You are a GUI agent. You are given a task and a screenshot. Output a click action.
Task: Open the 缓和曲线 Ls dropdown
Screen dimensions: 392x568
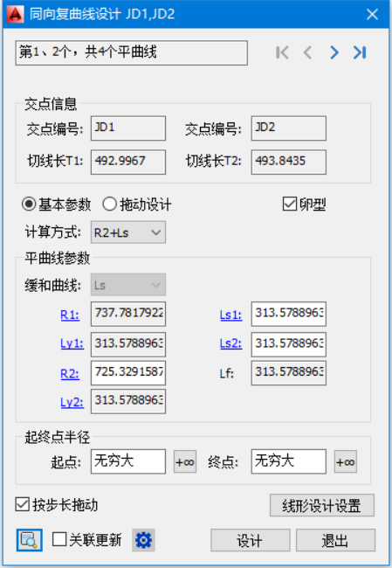tap(128, 285)
